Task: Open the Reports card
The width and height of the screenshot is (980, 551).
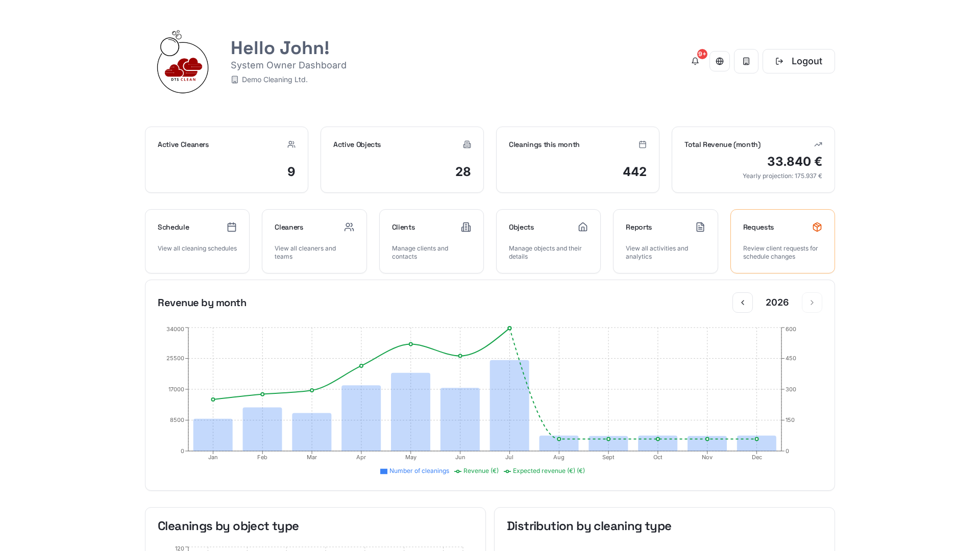Action: (666, 241)
